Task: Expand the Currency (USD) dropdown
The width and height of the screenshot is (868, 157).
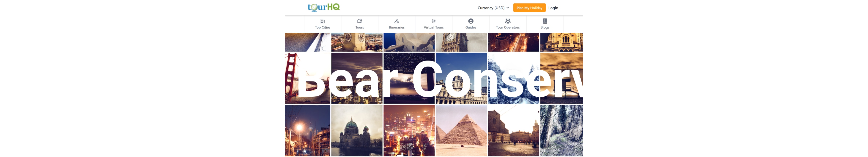Action: pos(493,8)
